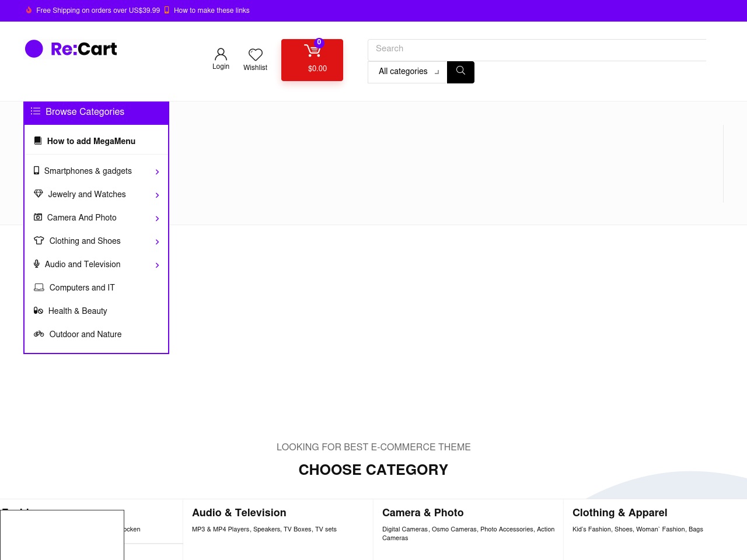747x560 pixels.
Task: Open Jewelry and Watches category
Action: point(87,194)
